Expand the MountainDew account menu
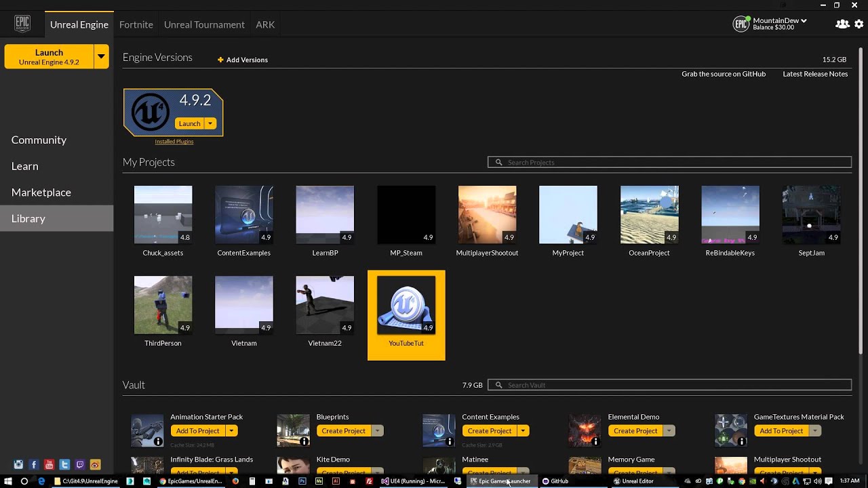 tap(804, 21)
